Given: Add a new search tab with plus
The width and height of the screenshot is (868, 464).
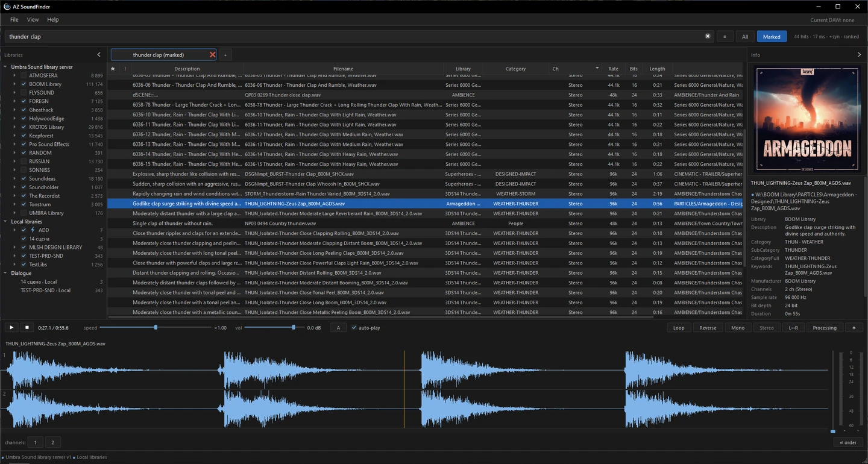Looking at the screenshot, I should tap(225, 55).
